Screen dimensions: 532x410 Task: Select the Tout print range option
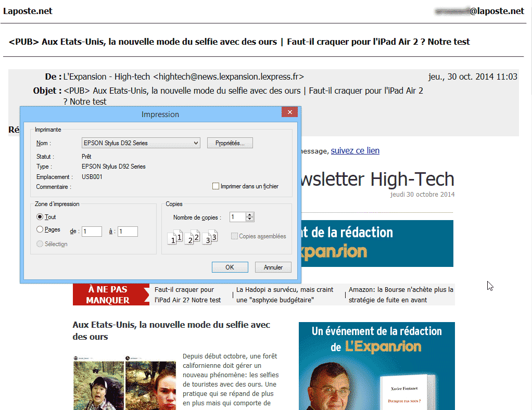(x=40, y=216)
